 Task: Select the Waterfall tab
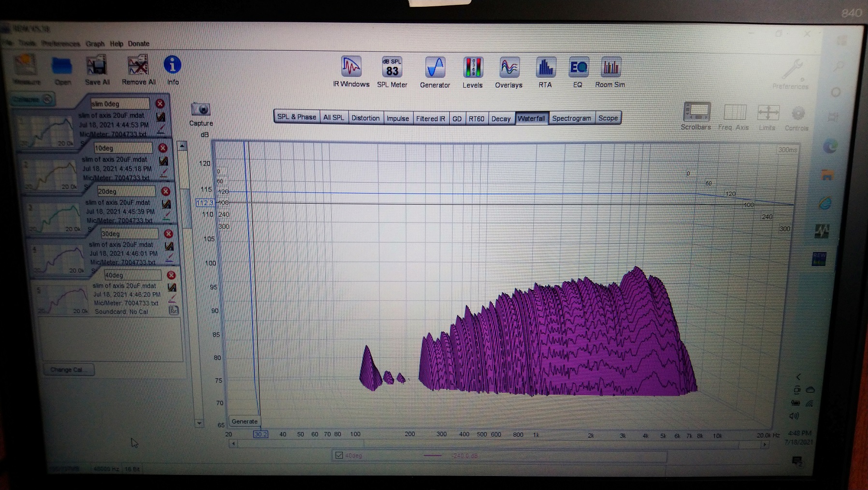[531, 119]
